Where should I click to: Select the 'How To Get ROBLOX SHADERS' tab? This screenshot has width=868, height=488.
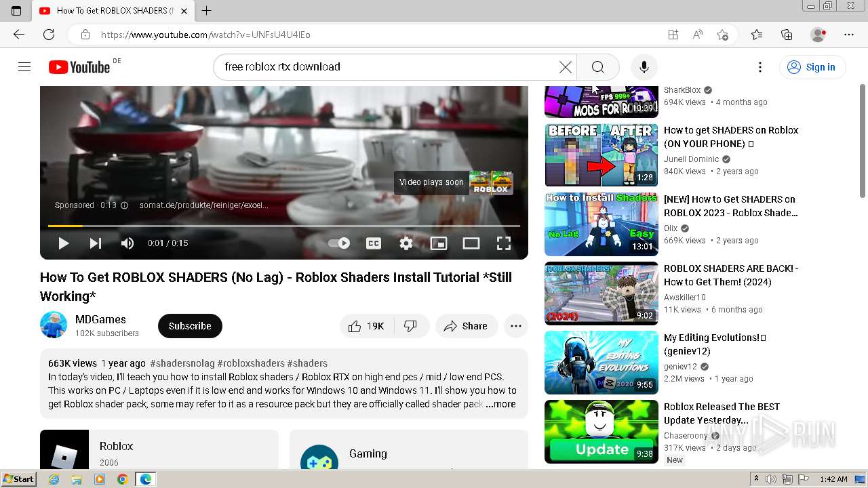113,11
